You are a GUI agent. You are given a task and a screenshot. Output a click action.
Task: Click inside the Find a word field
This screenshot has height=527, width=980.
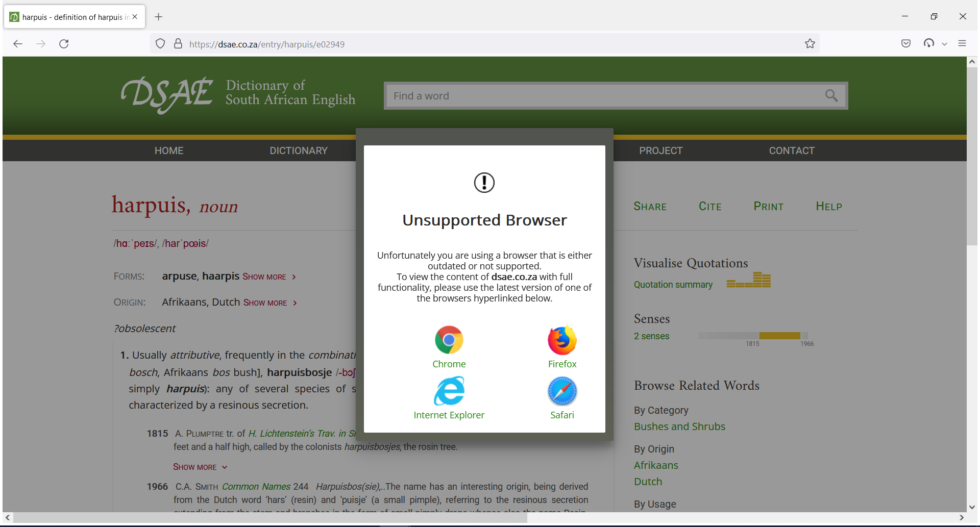click(x=561, y=95)
